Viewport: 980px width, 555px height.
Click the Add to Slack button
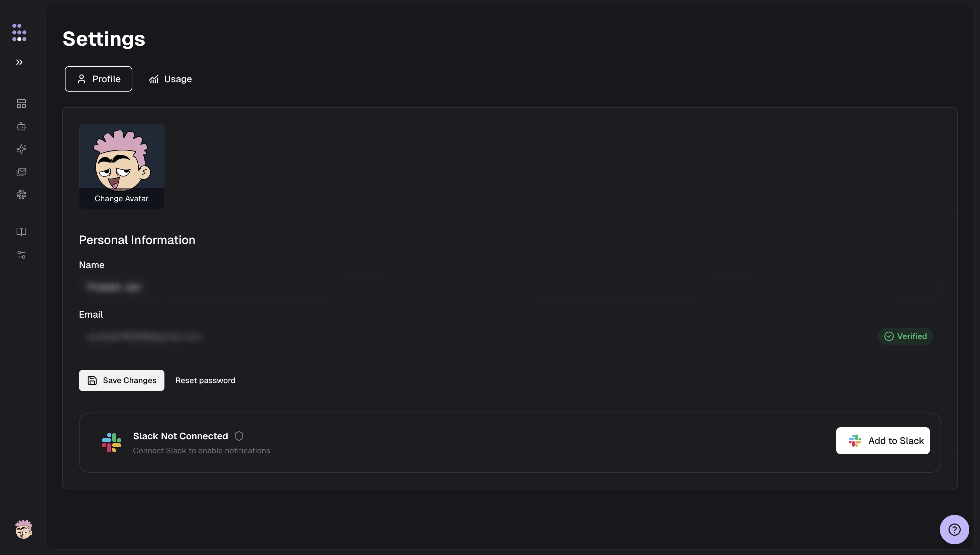pos(882,441)
